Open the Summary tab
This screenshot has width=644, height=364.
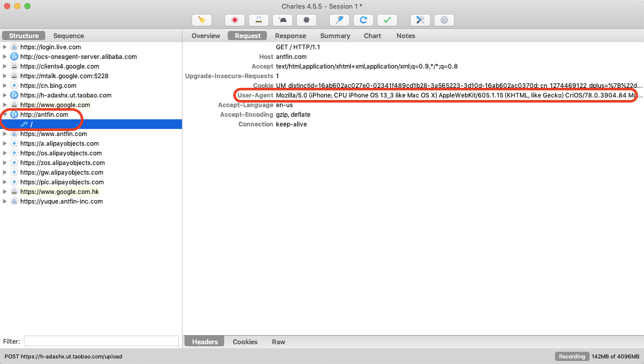pos(335,36)
